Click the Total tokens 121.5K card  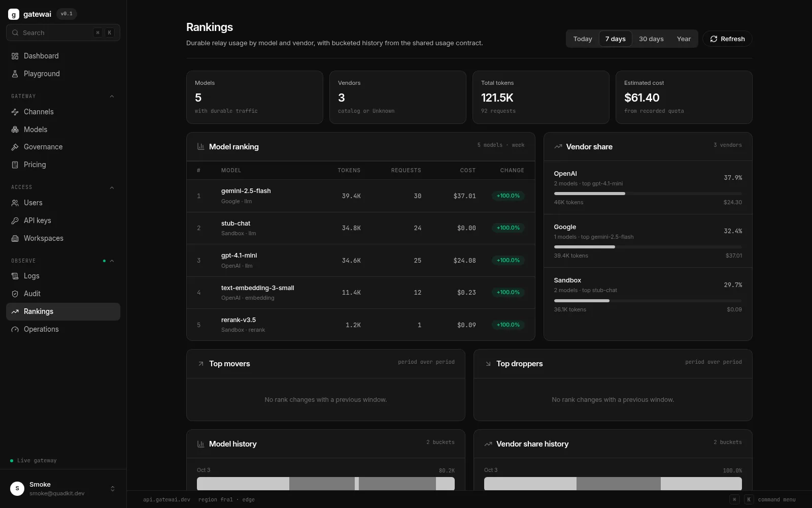[x=540, y=97]
